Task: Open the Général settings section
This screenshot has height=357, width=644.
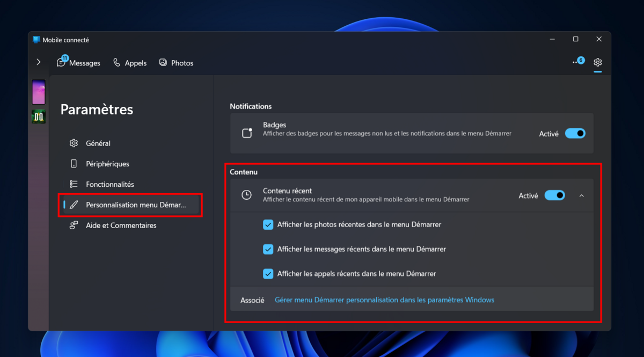Action: [x=130, y=143]
